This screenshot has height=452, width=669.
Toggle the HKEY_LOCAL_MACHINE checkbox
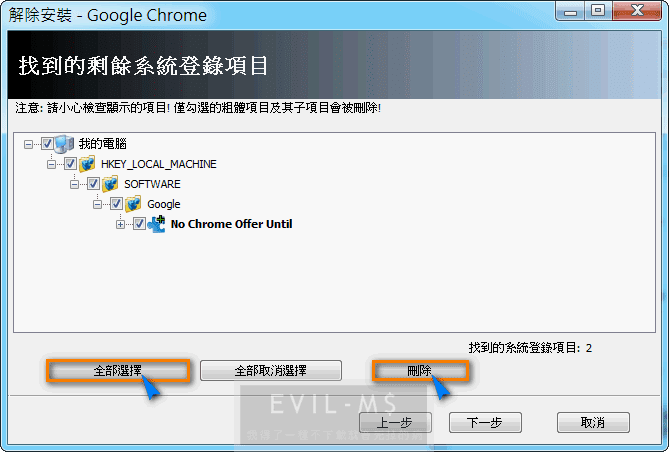[x=70, y=164]
